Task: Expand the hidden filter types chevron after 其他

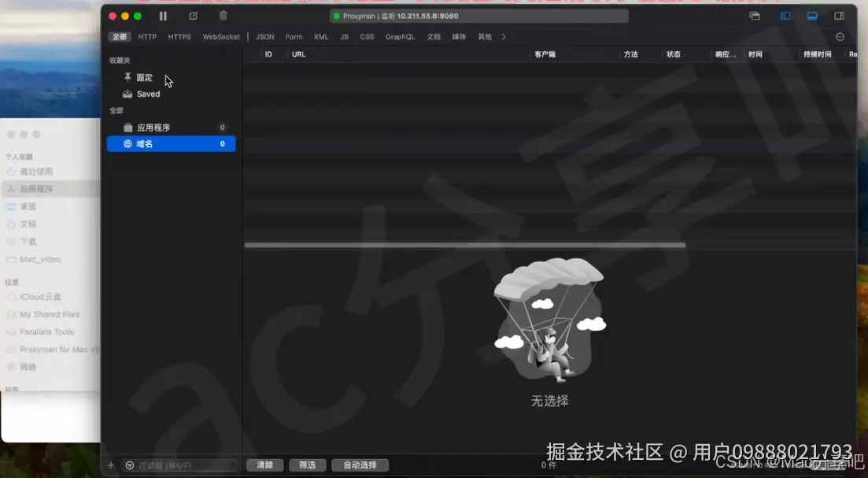Action: click(504, 36)
